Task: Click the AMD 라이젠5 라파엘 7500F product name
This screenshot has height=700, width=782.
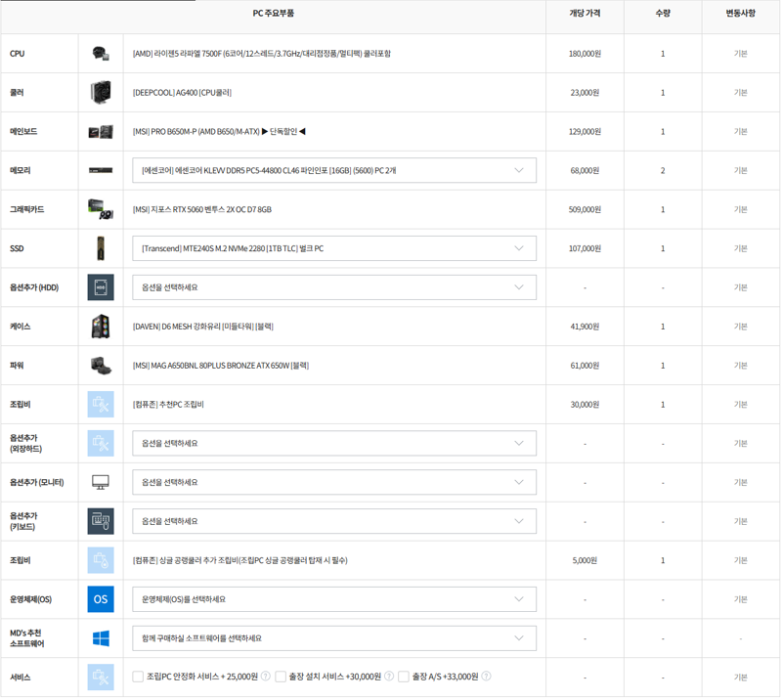Action: tap(262, 54)
